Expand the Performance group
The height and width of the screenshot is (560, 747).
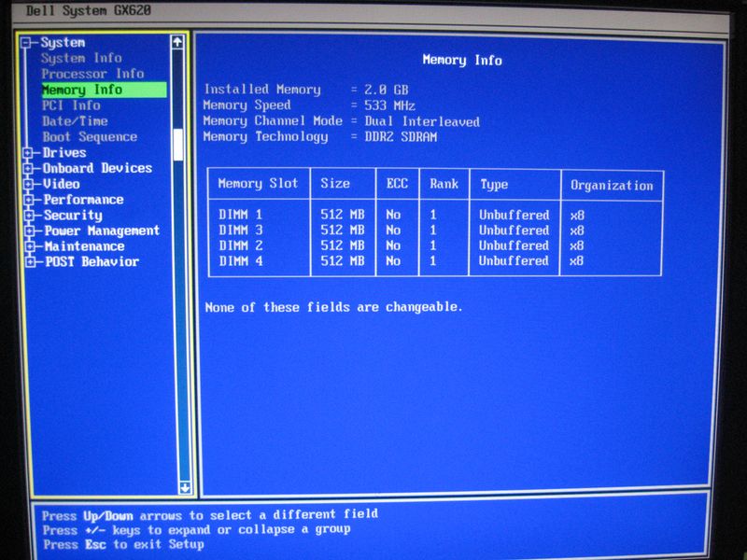(x=29, y=200)
